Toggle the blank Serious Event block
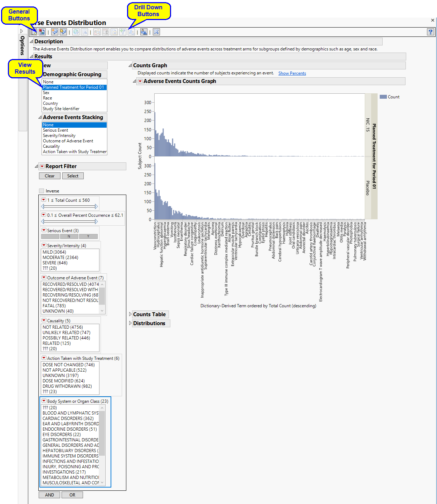 pos(50,236)
